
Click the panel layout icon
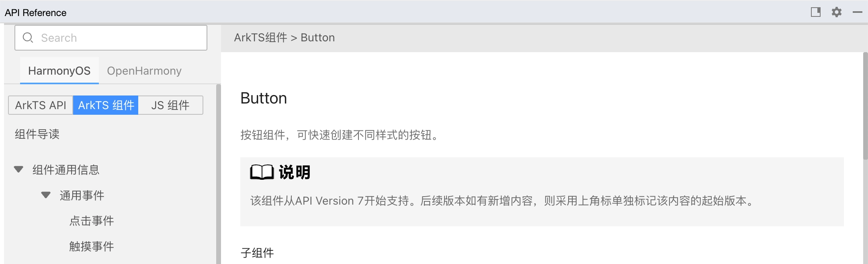click(816, 12)
